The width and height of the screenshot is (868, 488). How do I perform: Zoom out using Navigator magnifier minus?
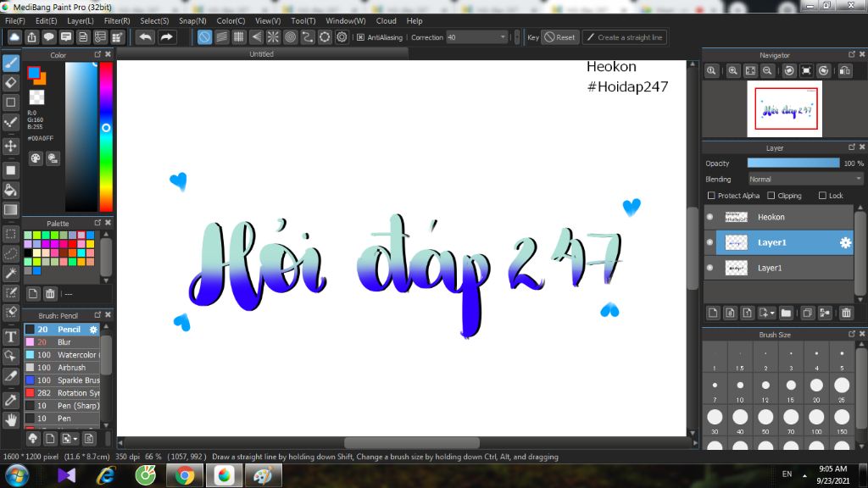tap(767, 71)
